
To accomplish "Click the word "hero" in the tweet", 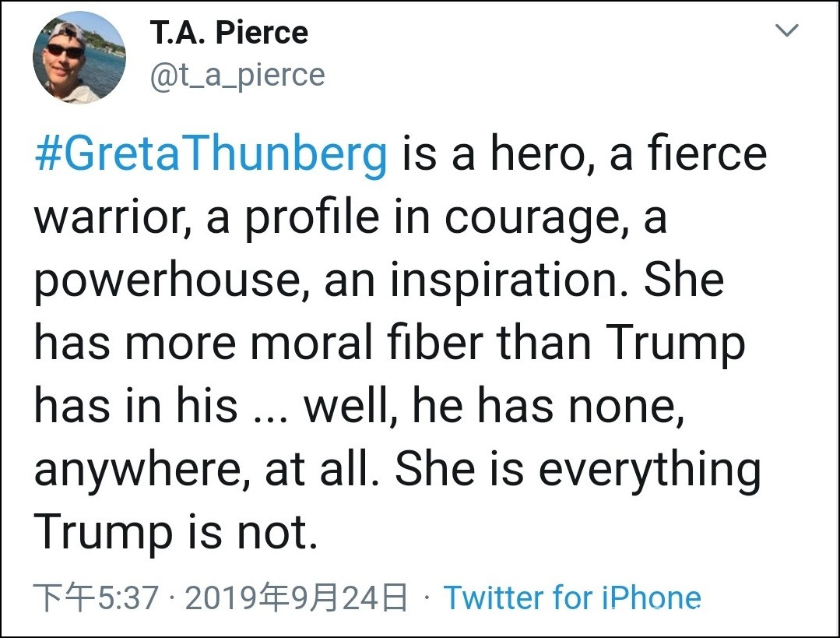I will click(537, 154).
